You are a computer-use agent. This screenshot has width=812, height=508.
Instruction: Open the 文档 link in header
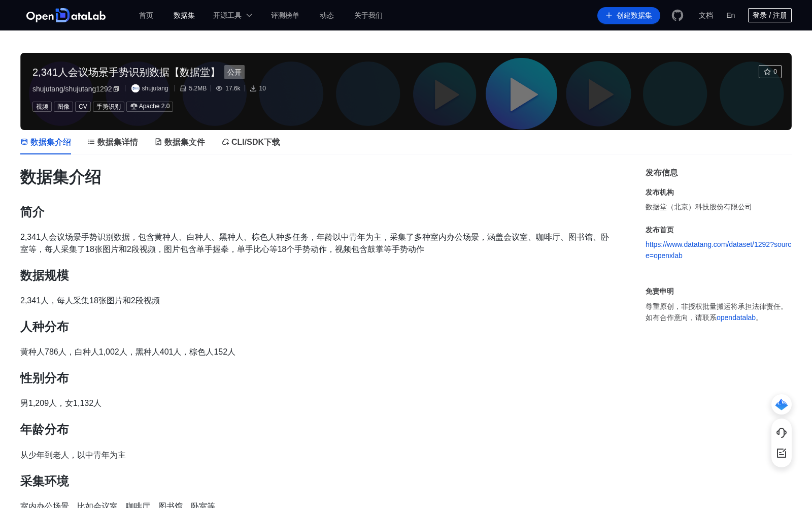(706, 16)
